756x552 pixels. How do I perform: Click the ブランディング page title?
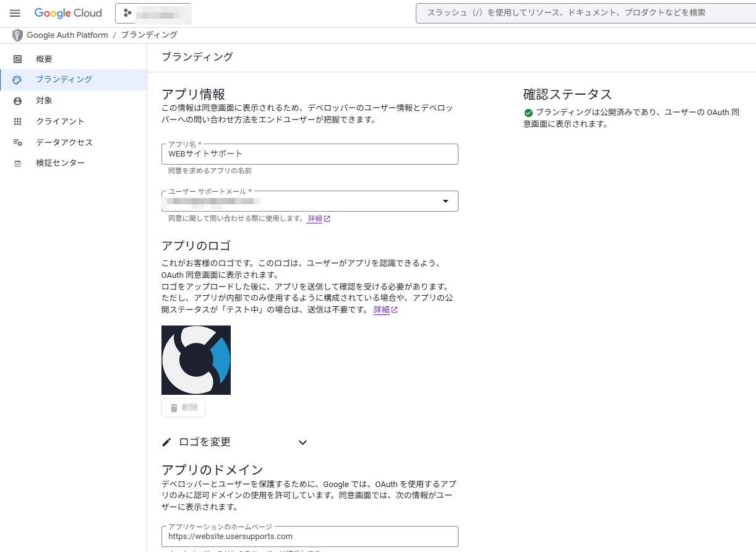197,57
